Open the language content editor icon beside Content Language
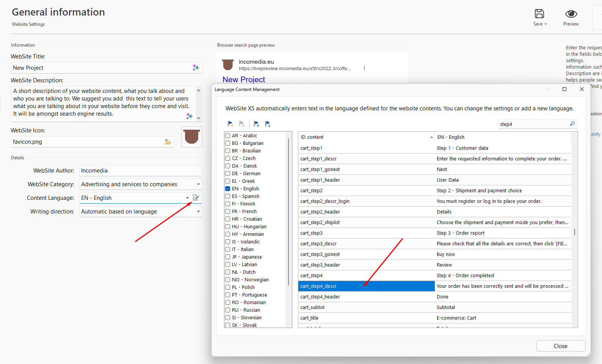602x364 pixels. tap(196, 198)
